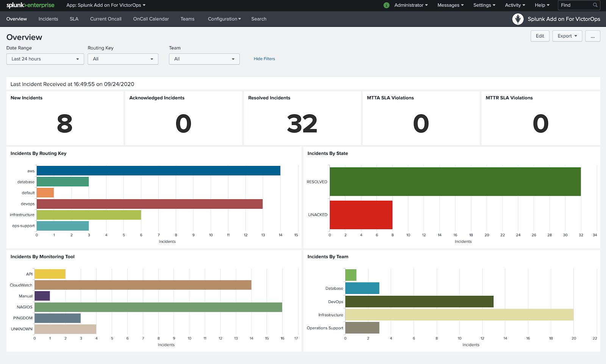Open the Help menu
The image size is (606, 364).
[542, 5]
